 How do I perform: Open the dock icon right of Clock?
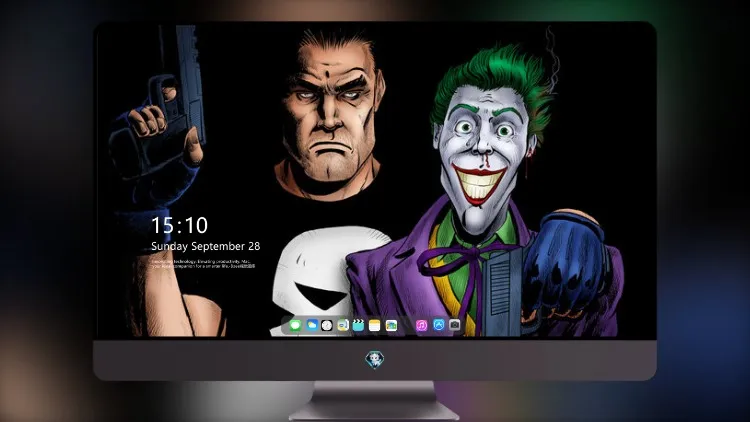coord(343,325)
